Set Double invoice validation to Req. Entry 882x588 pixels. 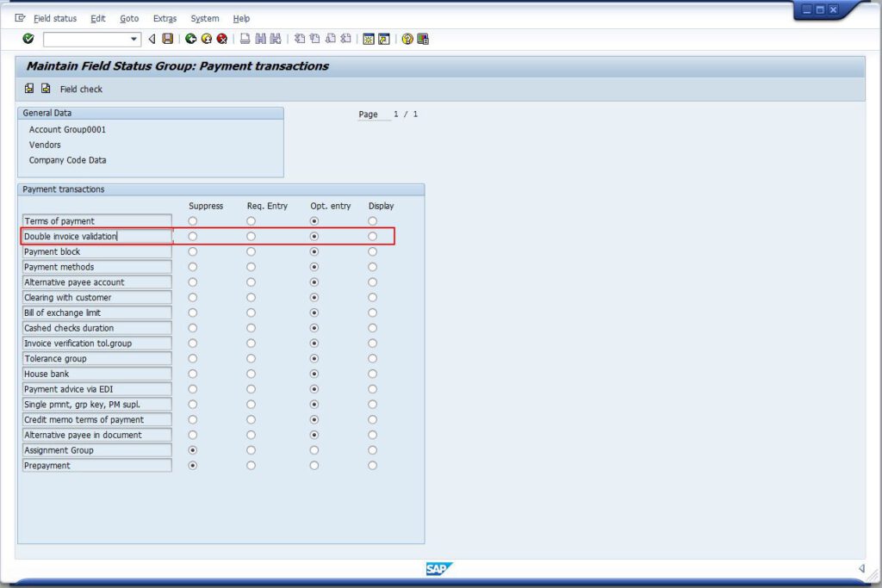pos(251,236)
